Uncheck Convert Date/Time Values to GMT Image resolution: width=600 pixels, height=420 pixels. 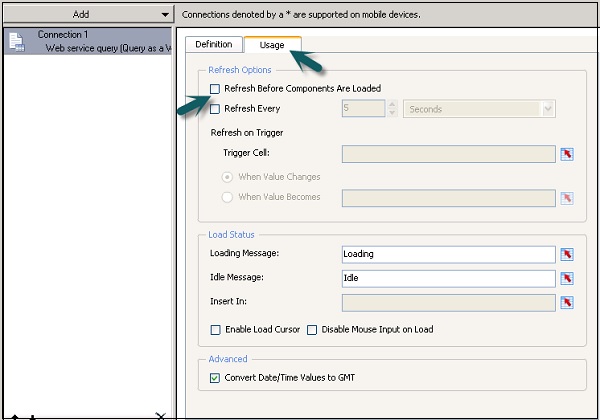(x=215, y=378)
